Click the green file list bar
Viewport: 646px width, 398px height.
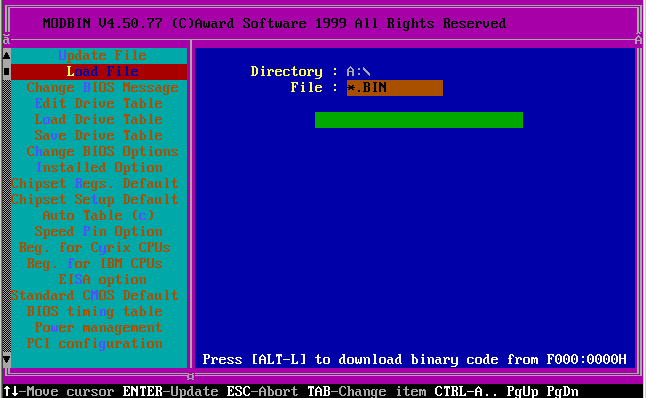point(419,120)
